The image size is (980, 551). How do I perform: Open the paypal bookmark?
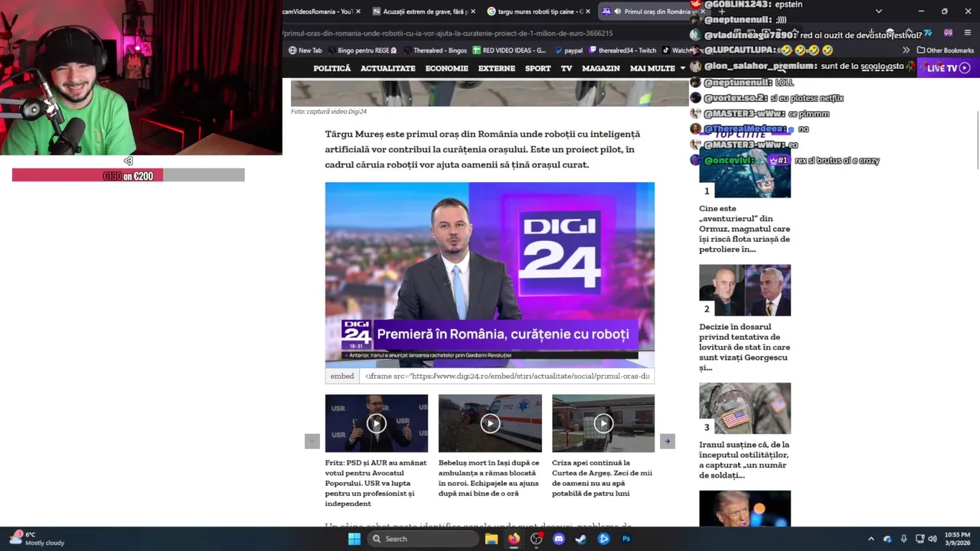click(x=567, y=51)
